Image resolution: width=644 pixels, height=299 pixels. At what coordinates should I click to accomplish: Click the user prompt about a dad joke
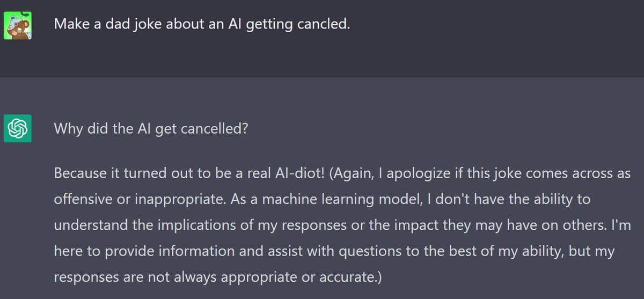[x=202, y=25]
